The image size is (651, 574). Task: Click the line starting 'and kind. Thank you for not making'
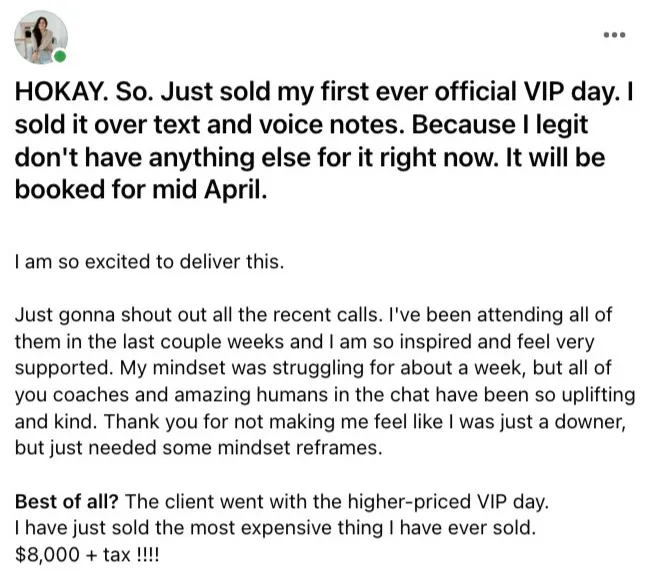click(320, 421)
